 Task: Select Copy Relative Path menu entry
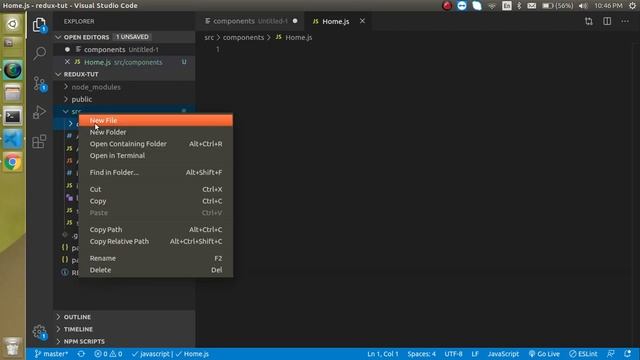pyautogui.click(x=156, y=242)
